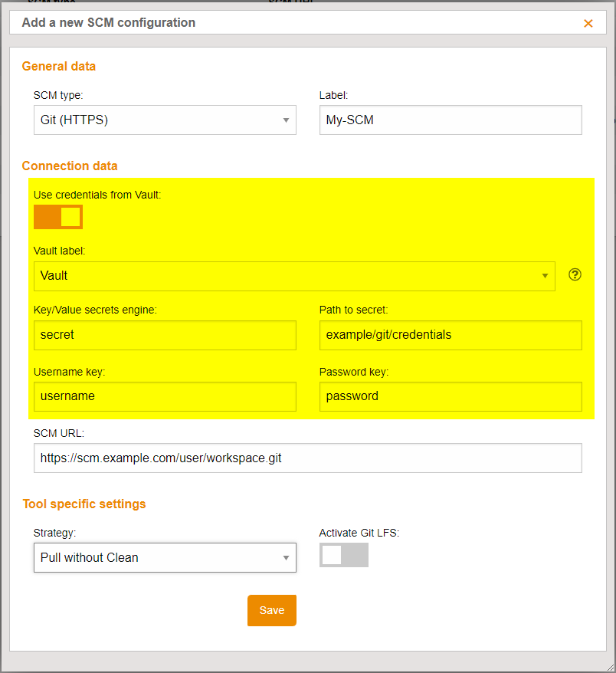The image size is (616, 673).
Task: Open the question mark help icon beside Vault label
Action: point(575,274)
